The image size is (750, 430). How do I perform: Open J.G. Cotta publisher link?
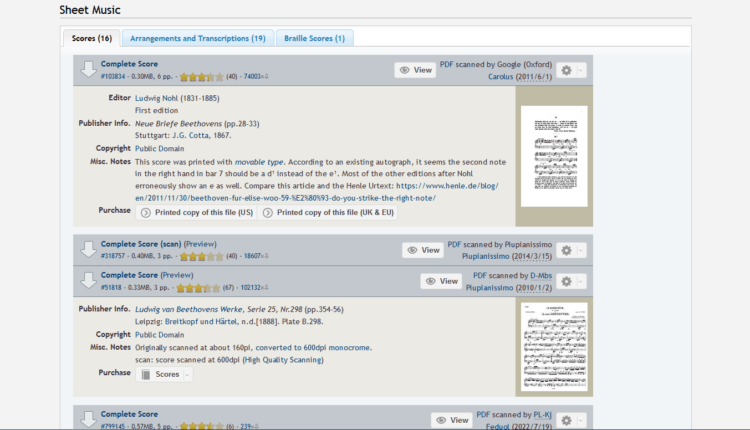pyautogui.click(x=190, y=135)
